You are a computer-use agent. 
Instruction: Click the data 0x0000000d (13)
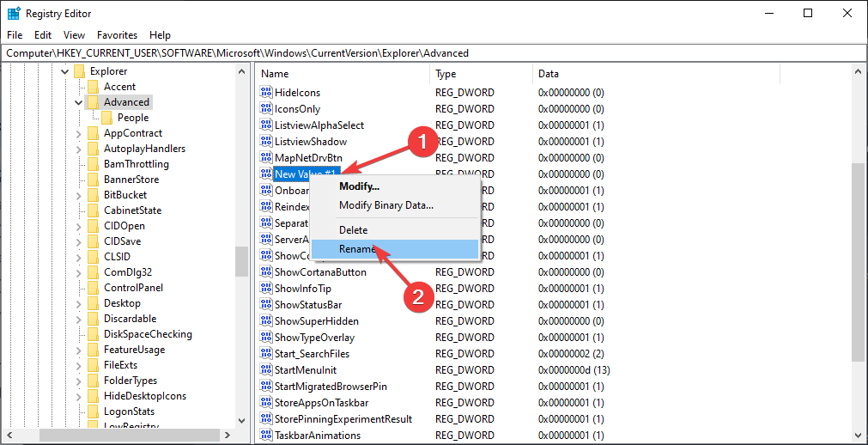click(x=574, y=369)
